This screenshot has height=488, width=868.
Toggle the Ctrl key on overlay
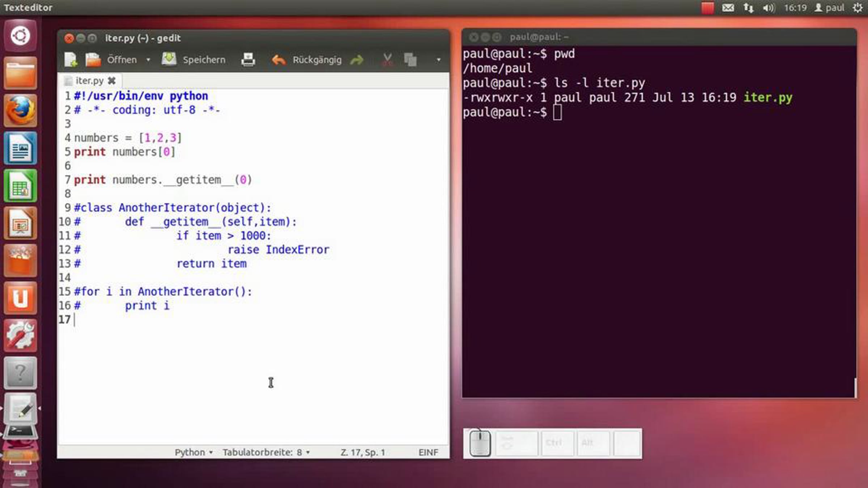tap(554, 443)
